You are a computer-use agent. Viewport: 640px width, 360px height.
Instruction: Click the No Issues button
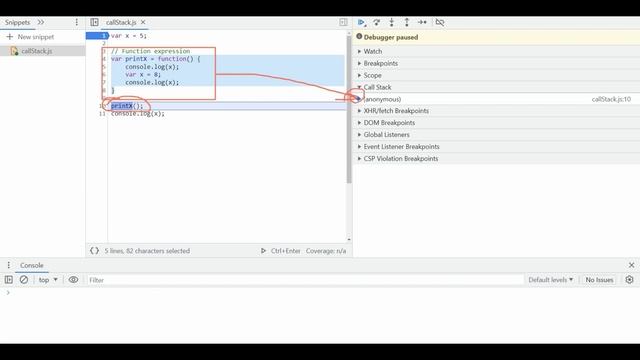pyautogui.click(x=599, y=280)
